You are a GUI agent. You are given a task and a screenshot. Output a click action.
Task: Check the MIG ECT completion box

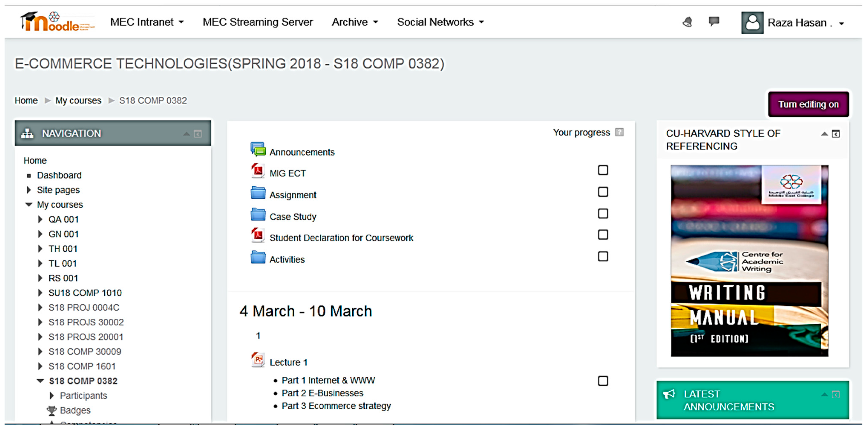tap(603, 170)
